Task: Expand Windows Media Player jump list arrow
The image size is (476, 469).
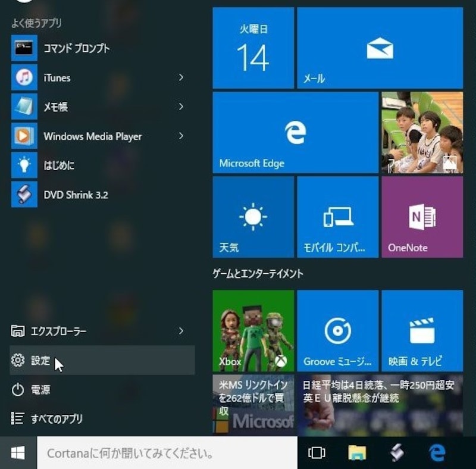Action: pos(181,136)
